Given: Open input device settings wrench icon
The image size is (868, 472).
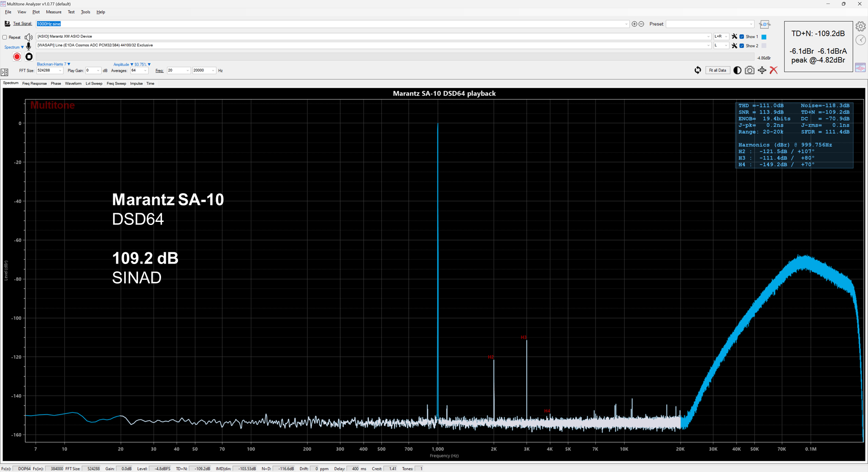Looking at the screenshot, I should click(x=734, y=46).
